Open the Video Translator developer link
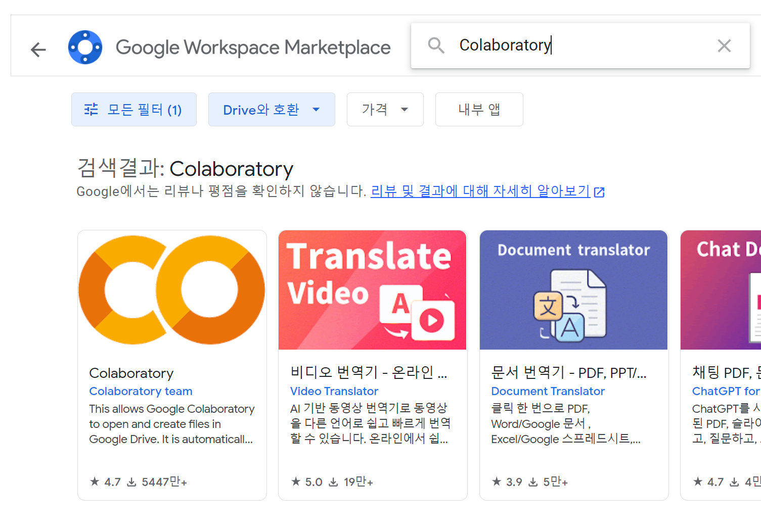Viewport: 761px width, 532px height. point(334,391)
